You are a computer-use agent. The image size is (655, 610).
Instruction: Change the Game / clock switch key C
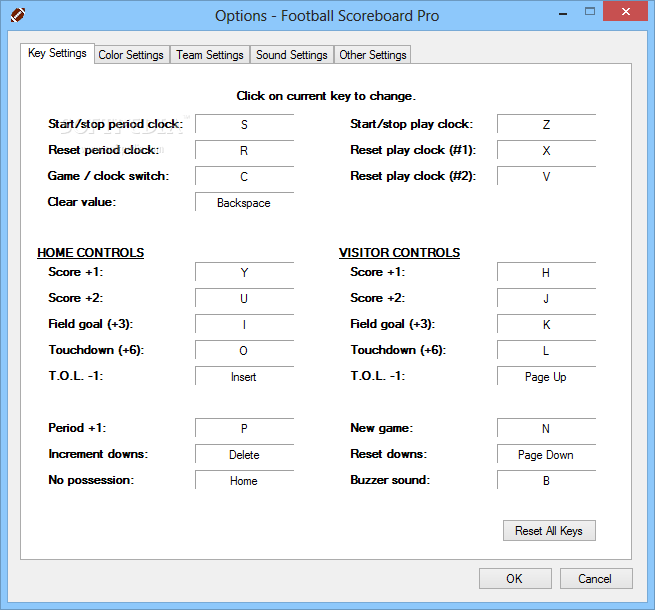[244, 176]
